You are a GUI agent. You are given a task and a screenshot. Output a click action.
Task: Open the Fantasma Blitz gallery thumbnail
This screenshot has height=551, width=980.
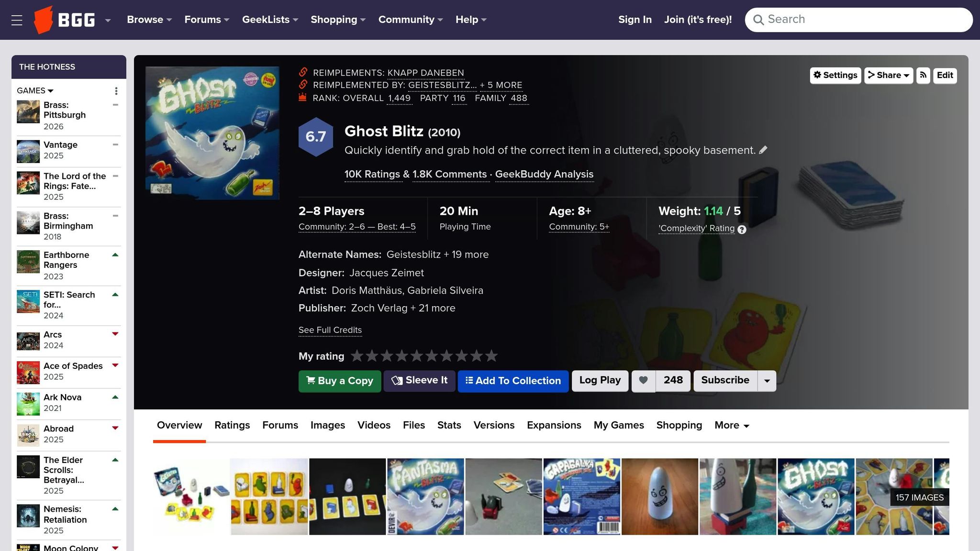[425, 496]
